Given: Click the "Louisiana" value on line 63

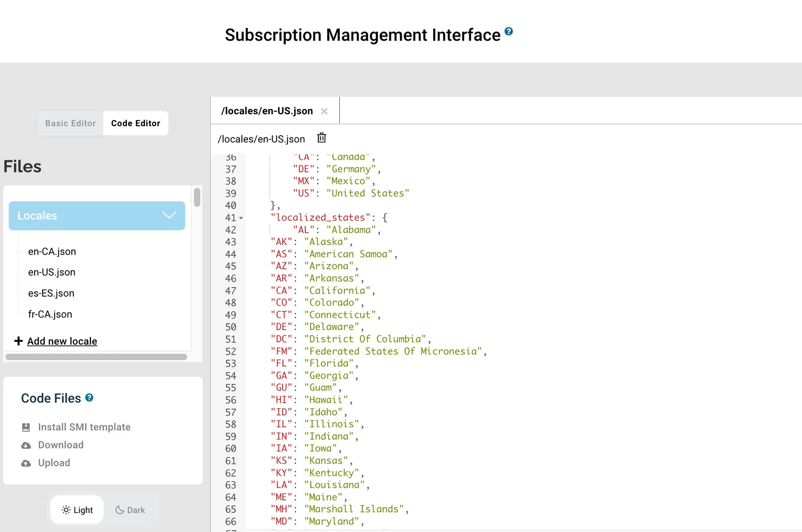Looking at the screenshot, I should pyautogui.click(x=334, y=485).
